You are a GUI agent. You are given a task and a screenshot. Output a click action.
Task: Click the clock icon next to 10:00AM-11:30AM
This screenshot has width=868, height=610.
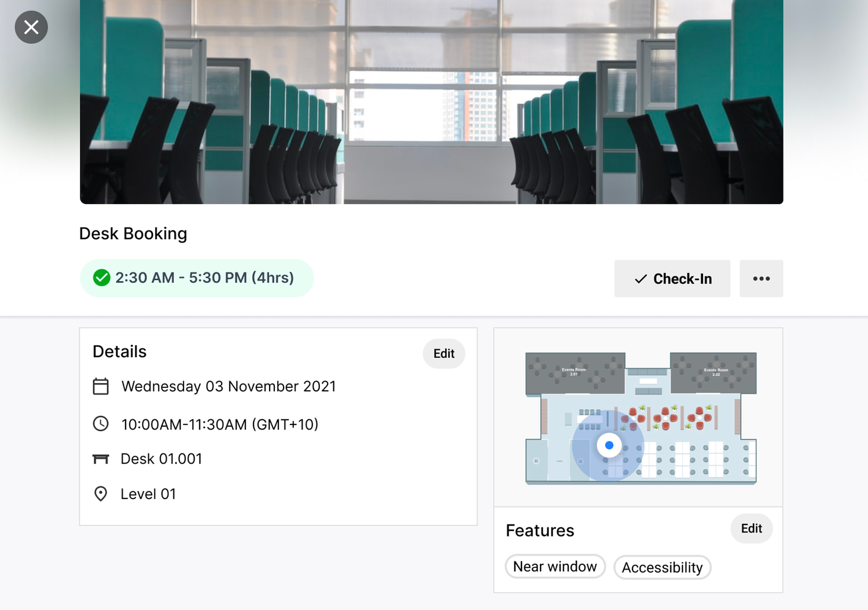tap(101, 424)
